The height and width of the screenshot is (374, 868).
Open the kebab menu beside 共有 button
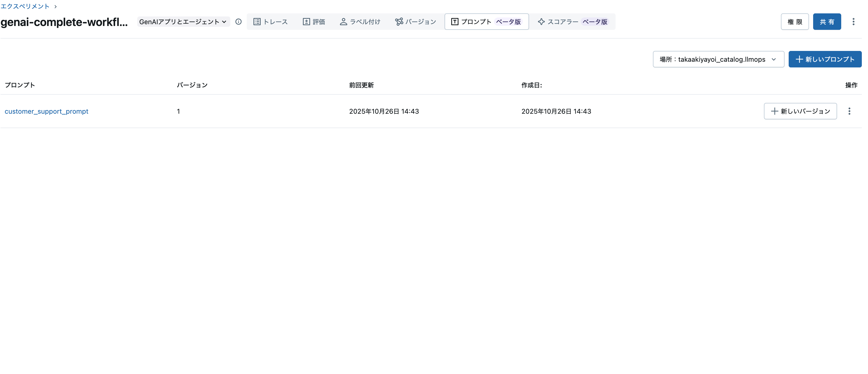[x=854, y=22]
